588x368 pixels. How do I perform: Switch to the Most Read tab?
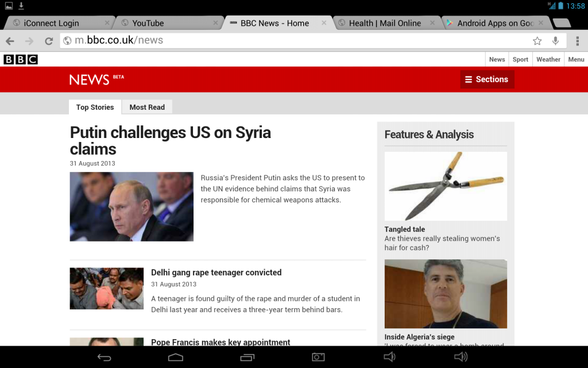pyautogui.click(x=147, y=107)
